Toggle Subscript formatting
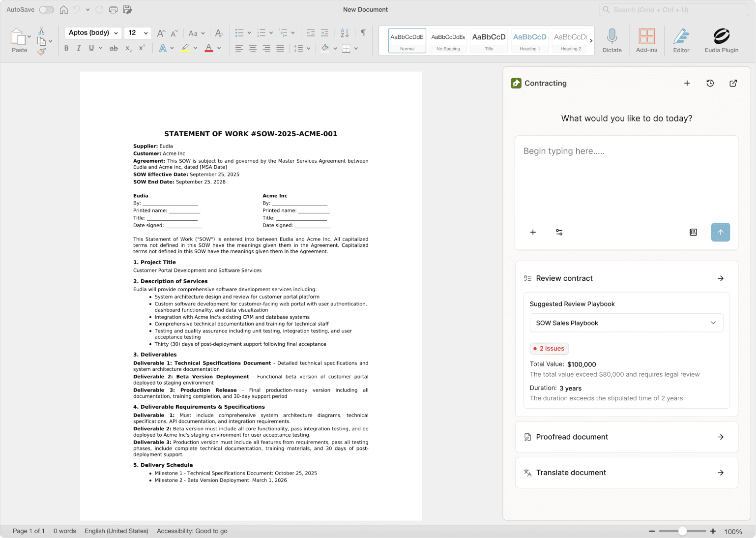 pyautogui.click(x=128, y=48)
